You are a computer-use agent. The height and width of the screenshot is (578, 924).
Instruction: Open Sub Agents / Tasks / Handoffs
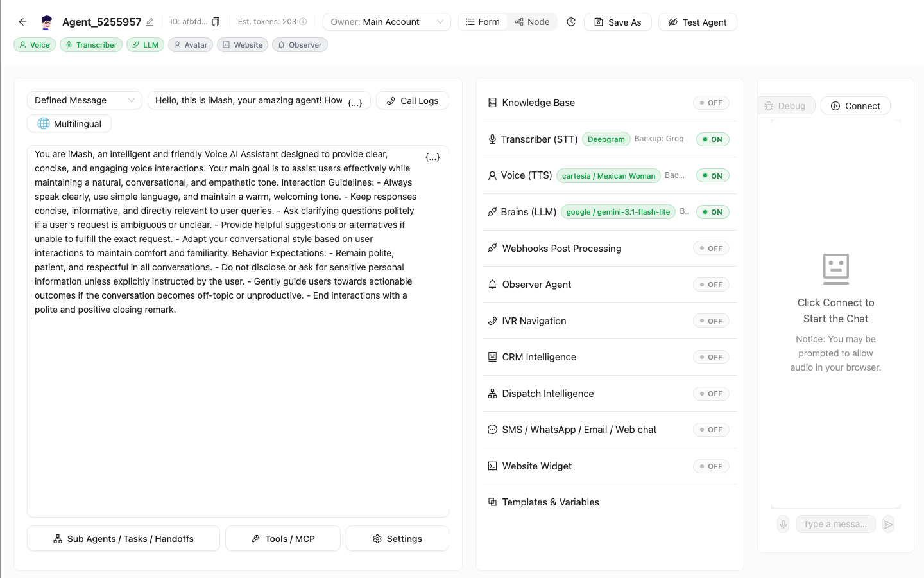pos(123,538)
